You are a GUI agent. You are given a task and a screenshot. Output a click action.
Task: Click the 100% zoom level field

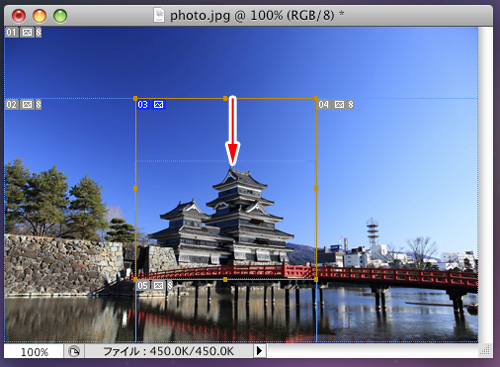pos(34,352)
